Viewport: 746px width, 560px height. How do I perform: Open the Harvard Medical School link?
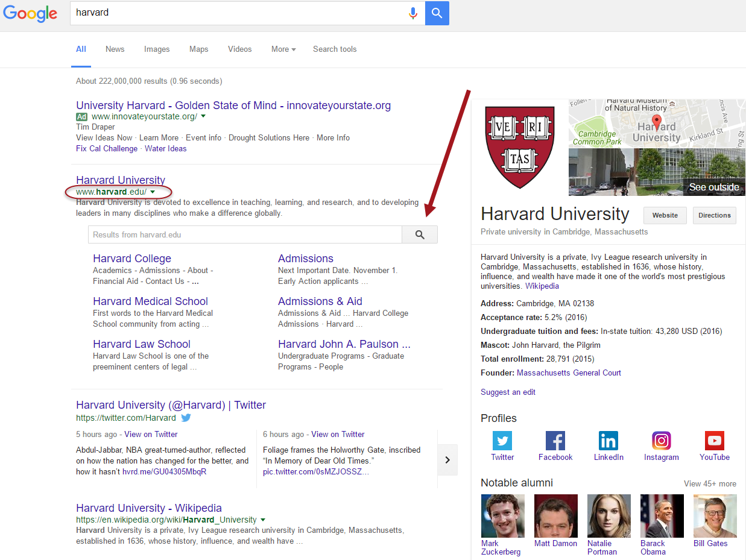click(x=150, y=301)
